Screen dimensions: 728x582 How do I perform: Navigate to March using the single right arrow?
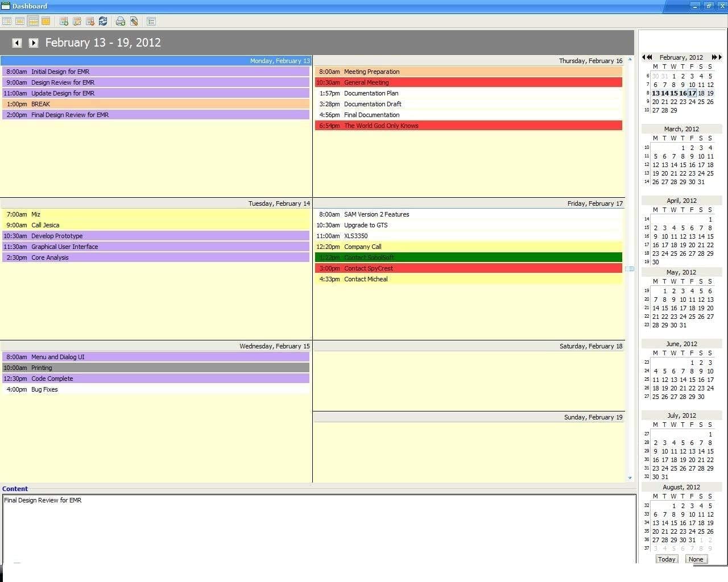[x=719, y=57]
